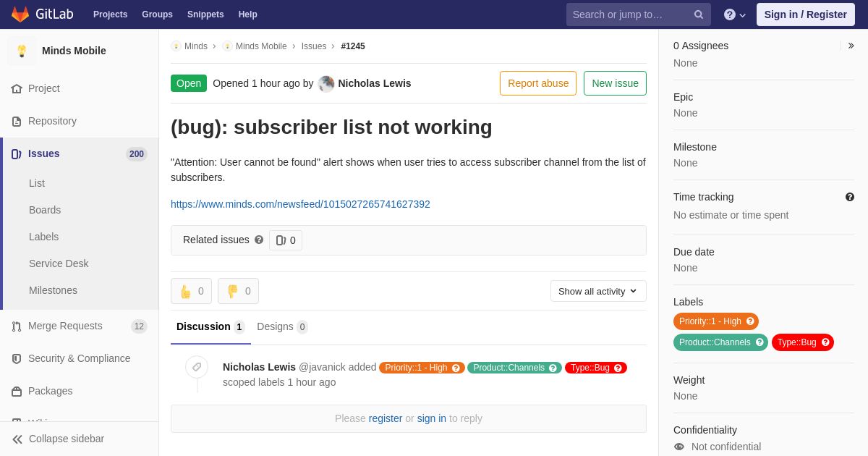Open the Projects menu
The width and height of the screenshot is (868, 456).
pyautogui.click(x=110, y=14)
